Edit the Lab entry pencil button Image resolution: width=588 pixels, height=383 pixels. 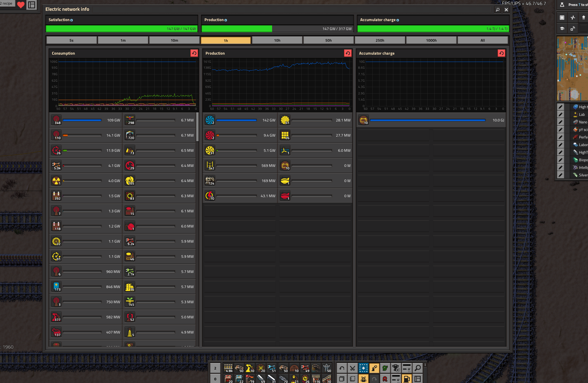tap(561, 114)
